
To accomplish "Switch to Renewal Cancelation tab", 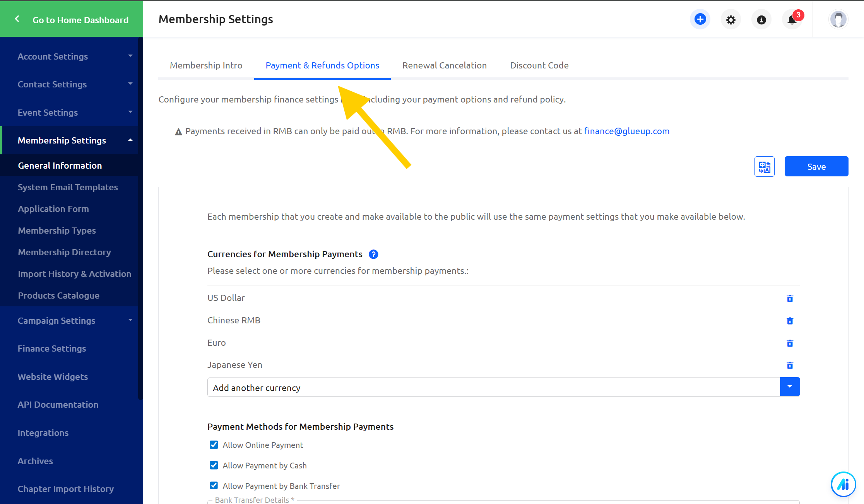I will [444, 65].
